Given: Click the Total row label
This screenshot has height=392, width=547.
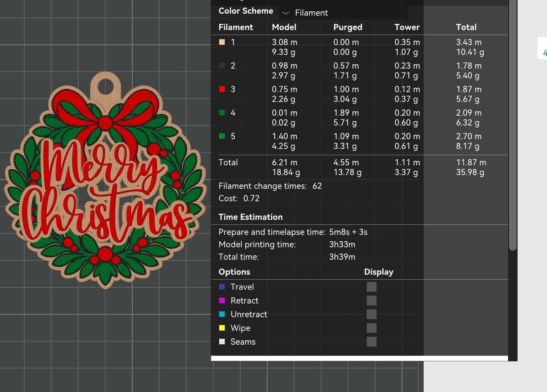Looking at the screenshot, I should [x=228, y=162].
